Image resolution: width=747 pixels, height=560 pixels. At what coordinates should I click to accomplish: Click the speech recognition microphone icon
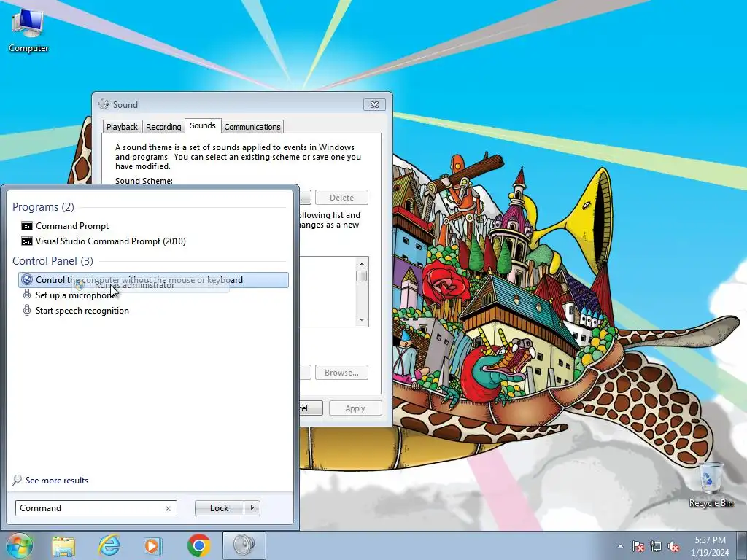click(x=27, y=311)
